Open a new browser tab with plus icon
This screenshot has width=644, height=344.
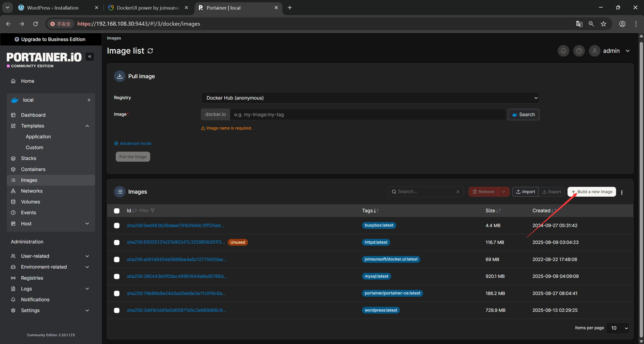[x=290, y=8]
